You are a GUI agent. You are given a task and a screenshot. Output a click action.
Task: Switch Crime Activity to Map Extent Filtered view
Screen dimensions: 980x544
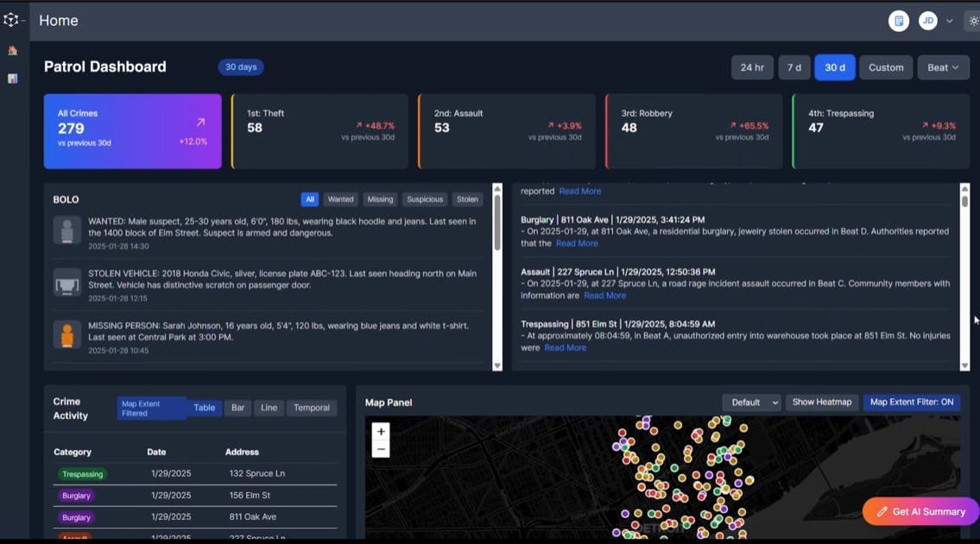[143, 408]
